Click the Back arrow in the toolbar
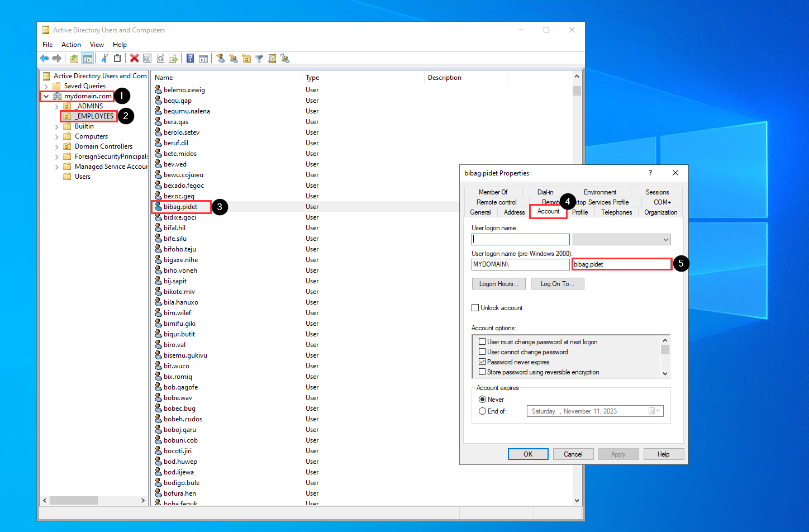The height and width of the screenshot is (532, 809). 44,58
